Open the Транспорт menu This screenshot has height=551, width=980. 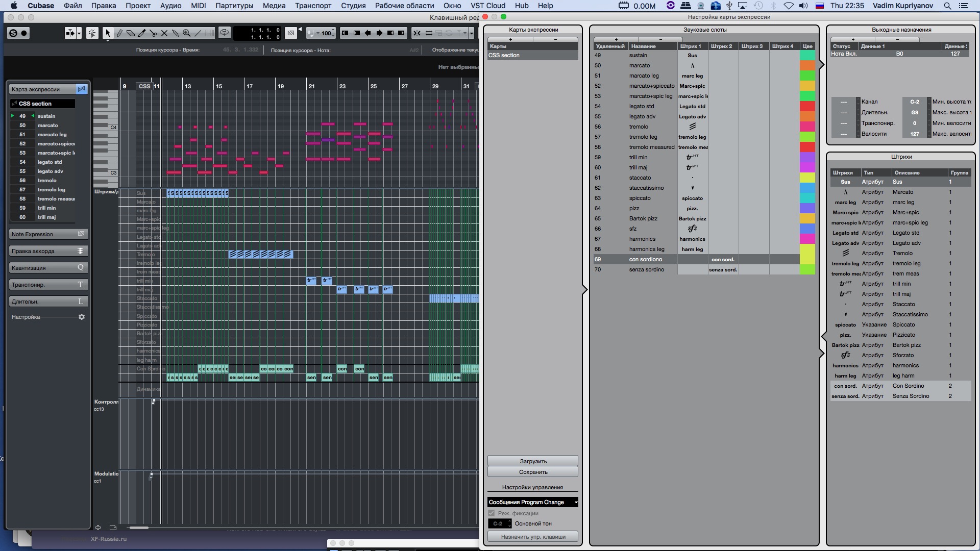tap(313, 6)
